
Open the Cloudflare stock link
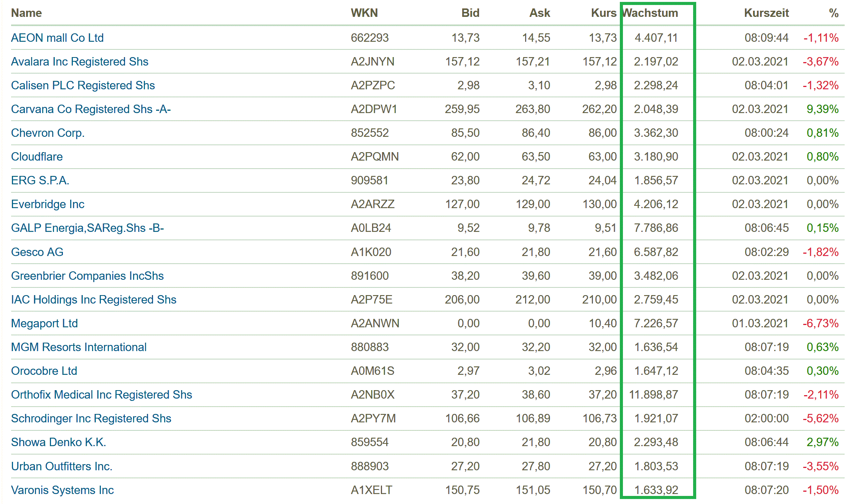click(37, 157)
